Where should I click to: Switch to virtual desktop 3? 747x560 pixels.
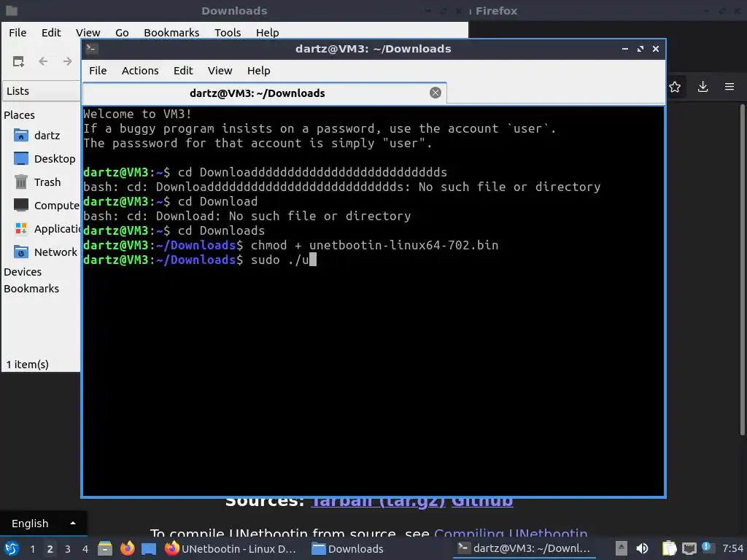point(68,549)
